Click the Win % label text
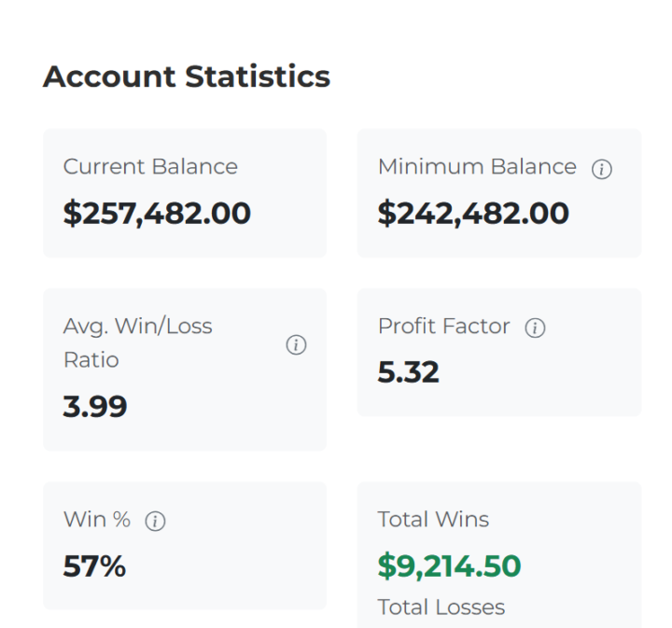The height and width of the screenshot is (628, 672). tap(97, 520)
